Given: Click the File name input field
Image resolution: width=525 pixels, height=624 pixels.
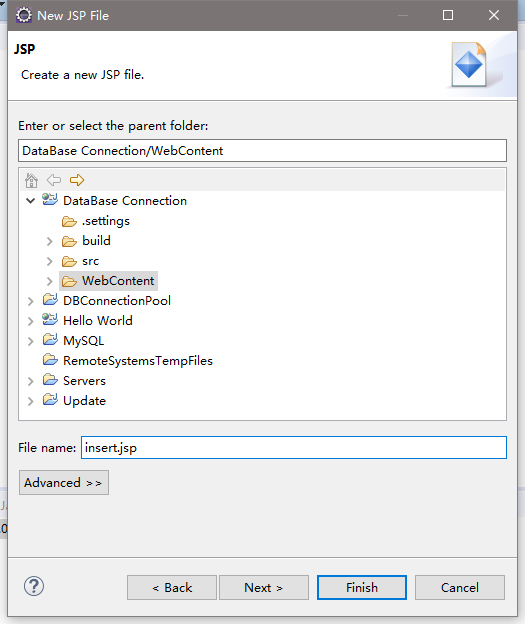Looking at the screenshot, I should [294, 448].
